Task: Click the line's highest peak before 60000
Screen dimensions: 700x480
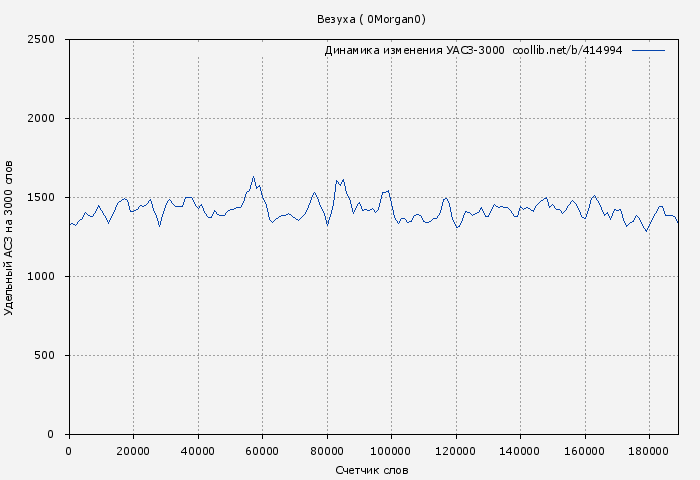Action: pyautogui.click(x=253, y=177)
